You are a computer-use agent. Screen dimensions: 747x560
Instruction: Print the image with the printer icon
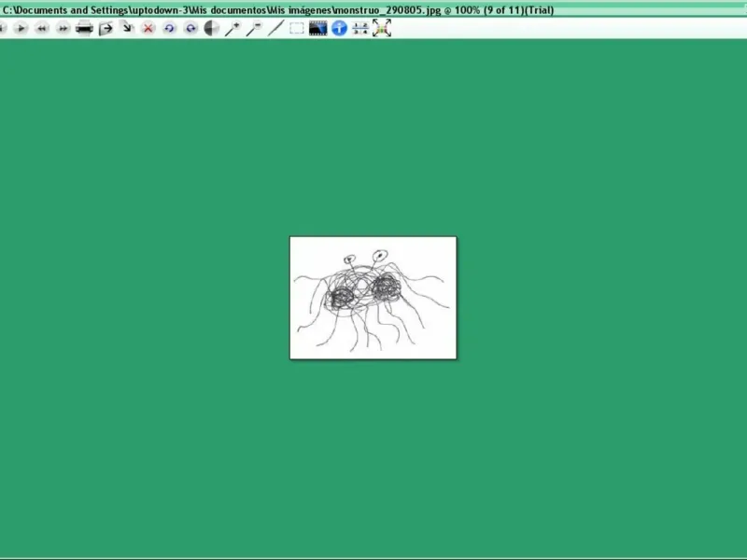[84, 29]
